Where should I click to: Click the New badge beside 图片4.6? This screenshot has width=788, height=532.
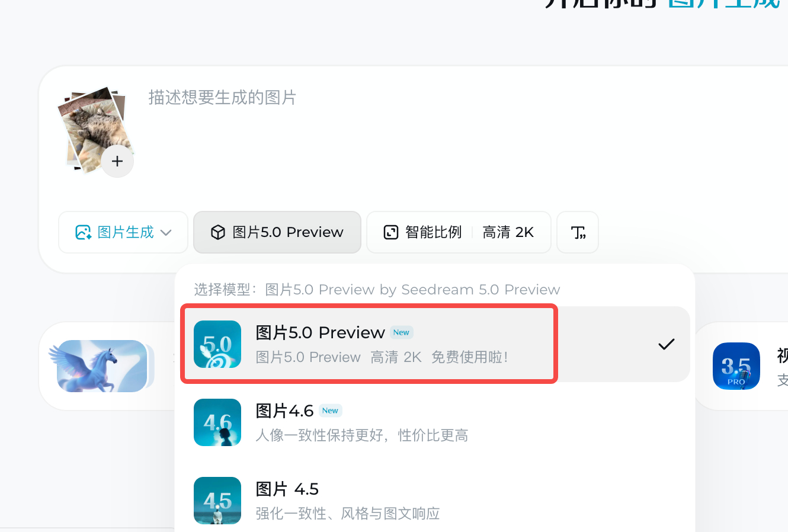click(x=330, y=411)
